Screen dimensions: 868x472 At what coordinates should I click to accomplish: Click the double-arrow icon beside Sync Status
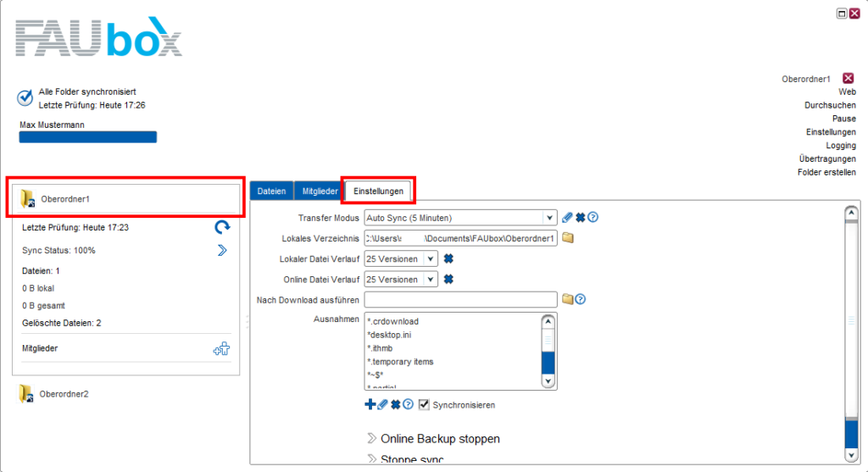click(x=222, y=250)
